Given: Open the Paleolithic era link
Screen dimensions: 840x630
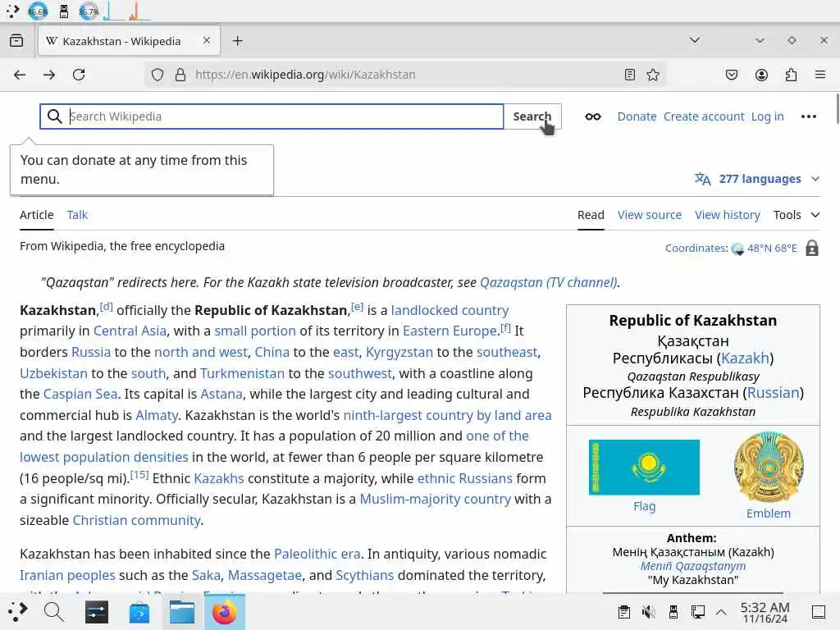Looking at the screenshot, I should tap(317, 554).
